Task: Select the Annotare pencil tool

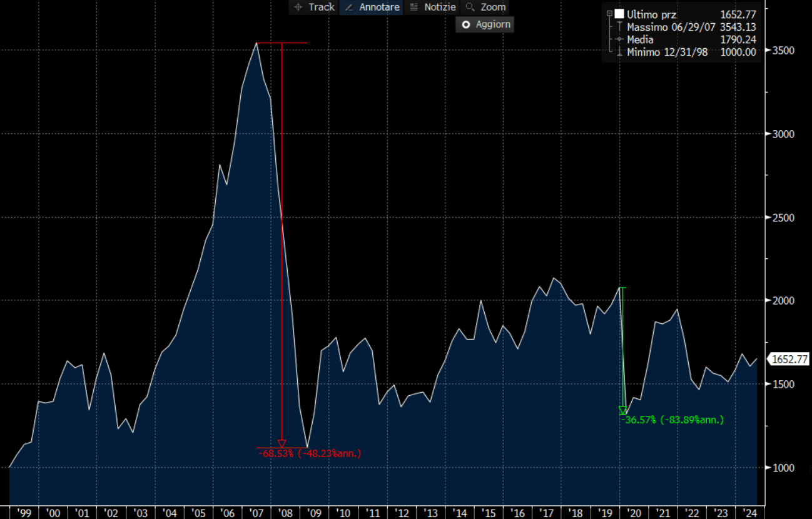Action: 349,8
